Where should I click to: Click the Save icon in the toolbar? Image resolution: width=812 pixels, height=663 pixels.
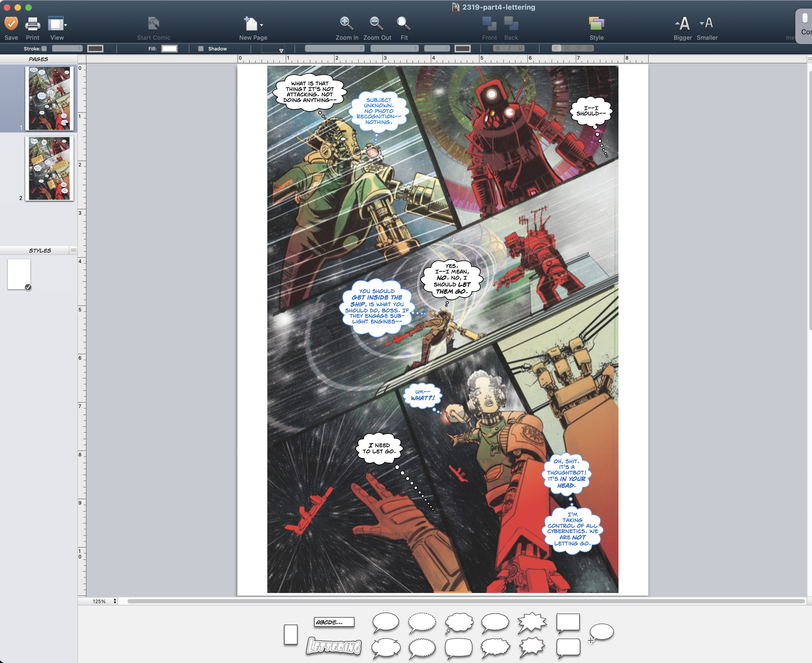[x=11, y=24]
